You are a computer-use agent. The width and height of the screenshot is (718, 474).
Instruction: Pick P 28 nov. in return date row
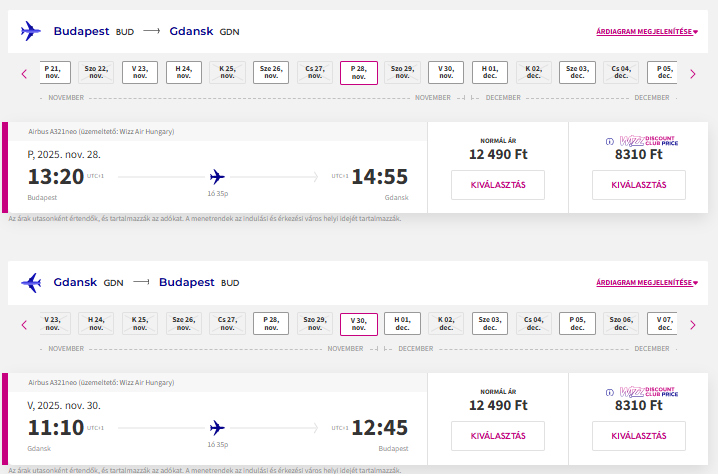coord(271,323)
